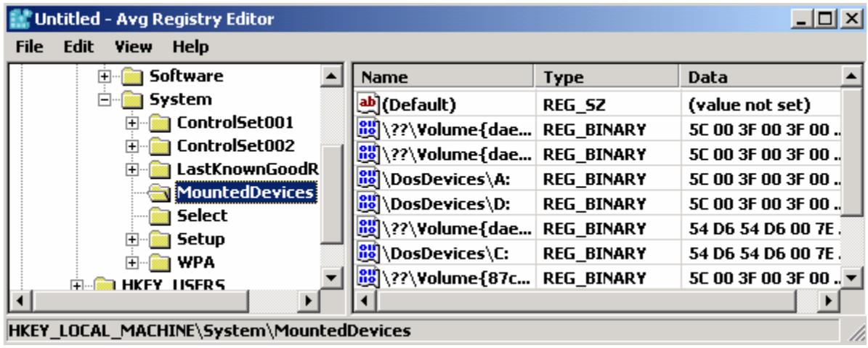This screenshot has height=348, width=868.
Task: Select the MountedDevices key label
Action: (x=246, y=193)
